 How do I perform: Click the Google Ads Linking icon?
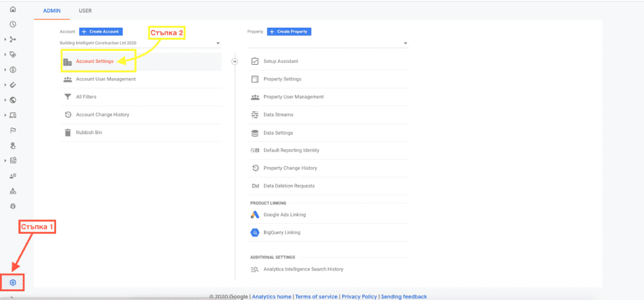click(255, 214)
